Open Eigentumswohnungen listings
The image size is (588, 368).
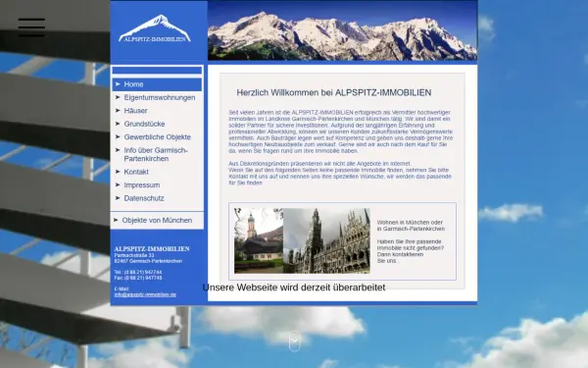pos(160,97)
